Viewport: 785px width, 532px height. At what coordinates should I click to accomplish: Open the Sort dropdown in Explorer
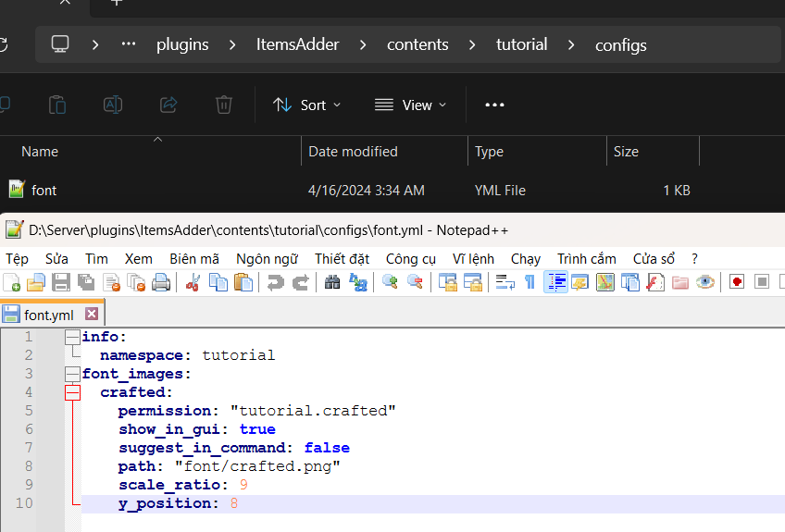coord(307,105)
